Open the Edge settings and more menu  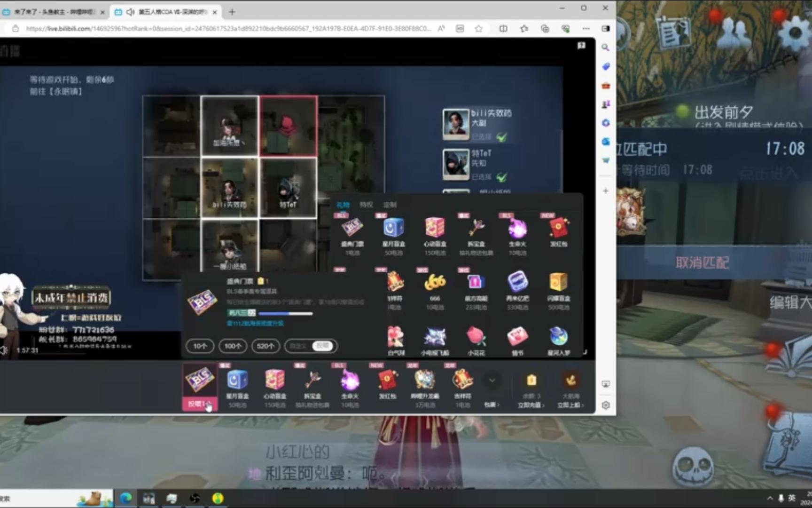pyautogui.click(x=586, y=28)
